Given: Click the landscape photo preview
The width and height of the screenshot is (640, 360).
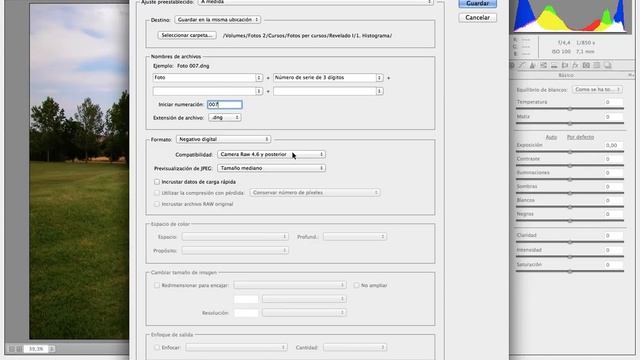Looking at the screenshot, I should 79,171.
